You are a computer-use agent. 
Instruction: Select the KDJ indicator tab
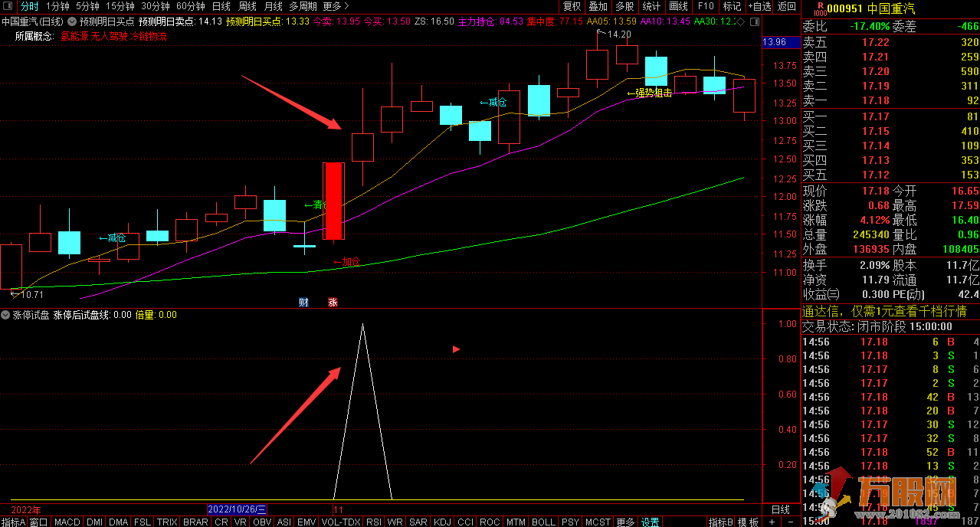[443, 522]
